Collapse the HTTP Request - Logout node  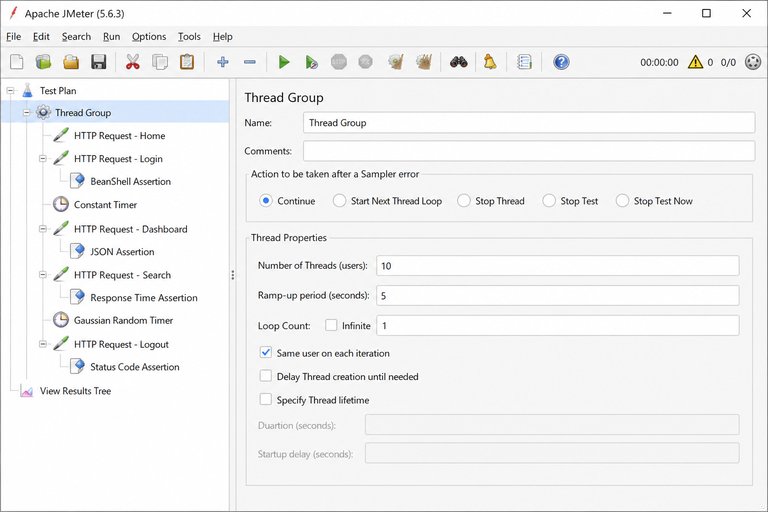pos(43,344)
